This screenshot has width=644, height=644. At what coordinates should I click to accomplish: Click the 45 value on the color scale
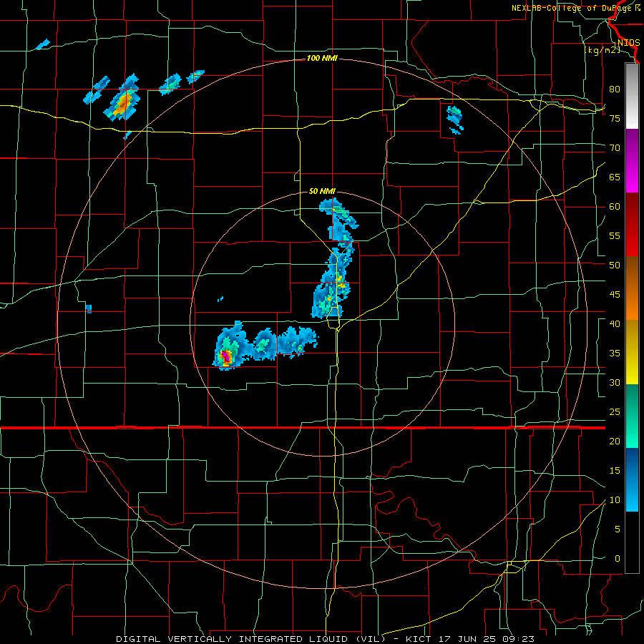click(x=615, y=295)
